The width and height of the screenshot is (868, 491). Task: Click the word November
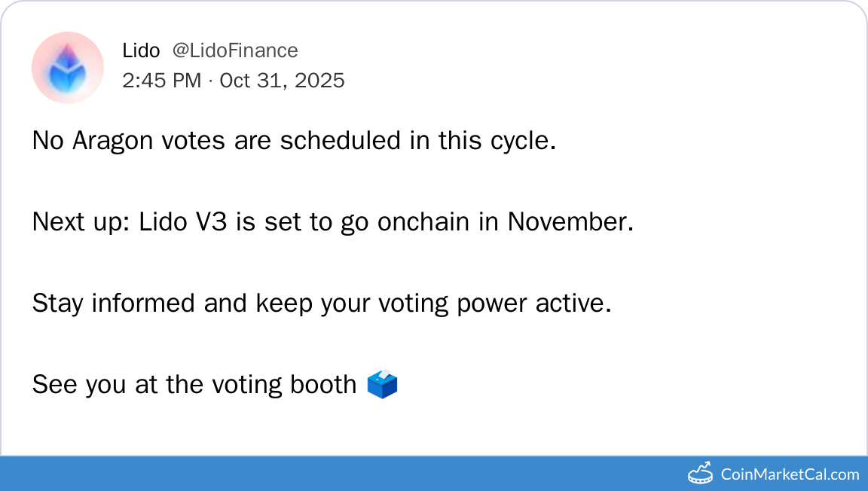(x=566, y=222)
